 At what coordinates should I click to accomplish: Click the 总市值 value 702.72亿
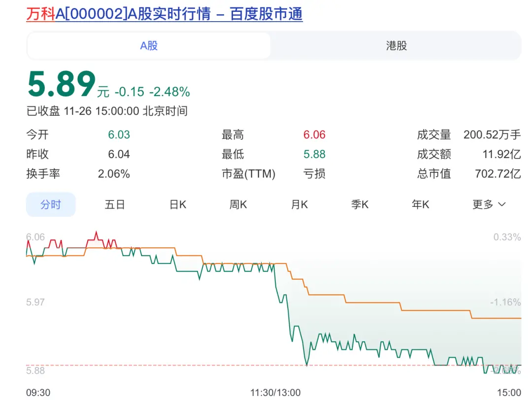point(498,173)
